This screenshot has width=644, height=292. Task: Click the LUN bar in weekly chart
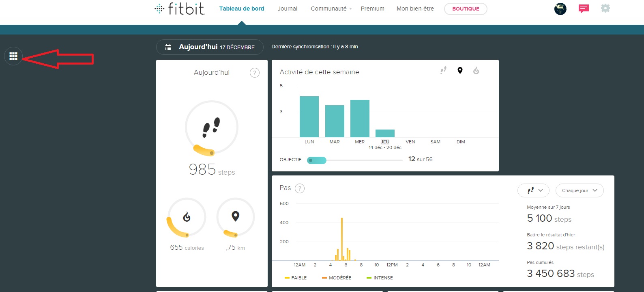(309, 117)
